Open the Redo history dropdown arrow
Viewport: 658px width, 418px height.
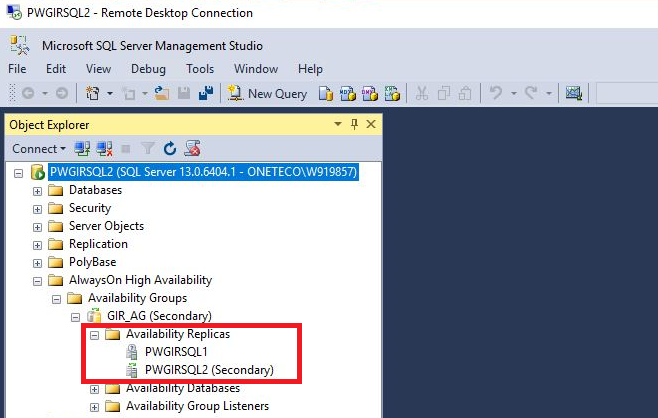point(549,93)
